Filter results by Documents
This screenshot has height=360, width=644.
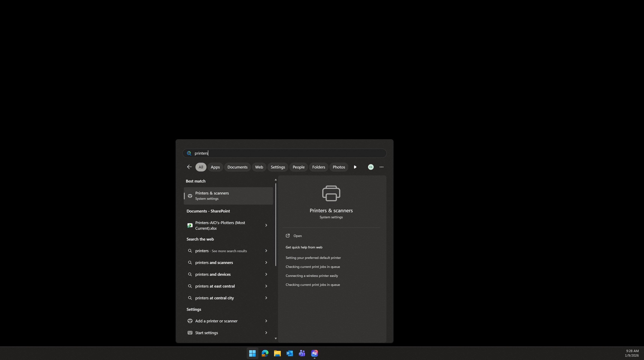tap(237, 167)
